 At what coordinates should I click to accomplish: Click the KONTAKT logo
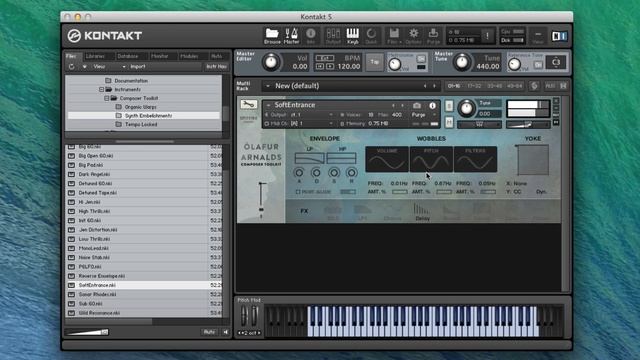(x=105, y=36)
